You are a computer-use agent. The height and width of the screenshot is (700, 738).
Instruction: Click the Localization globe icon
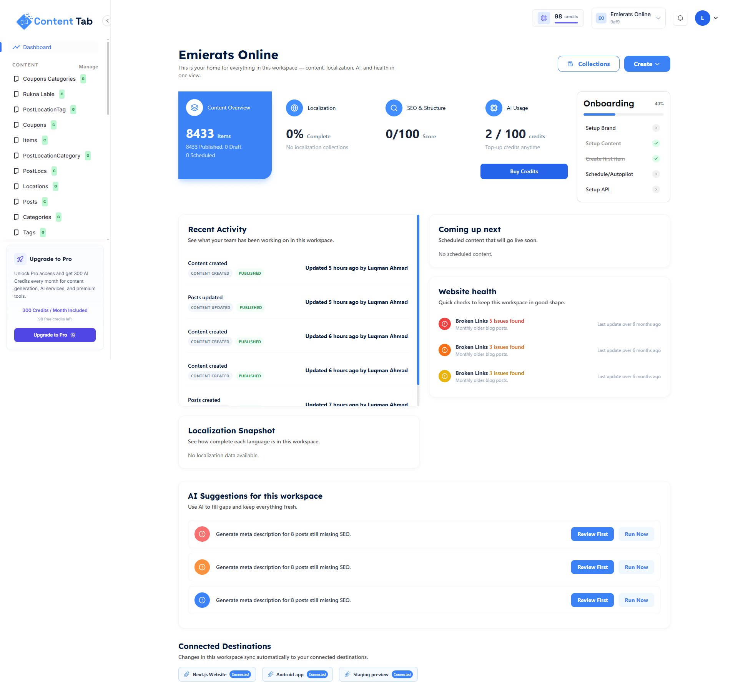click(x=294, y=108)
